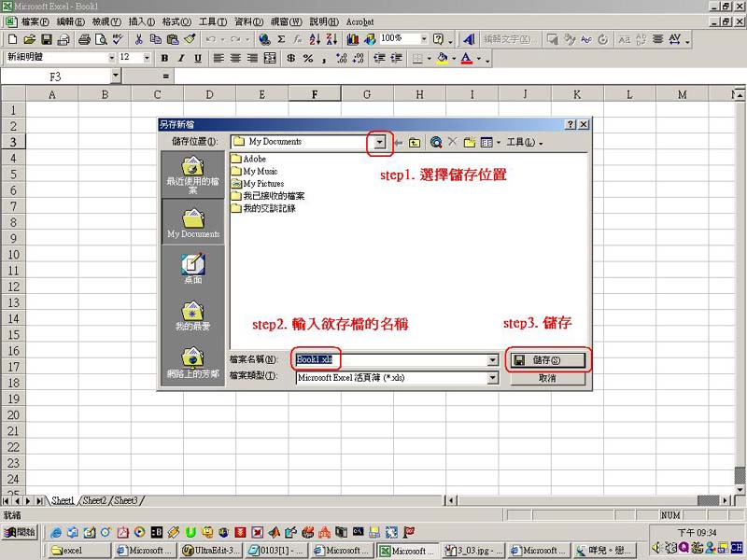Screen dimensions: 747x560
Task: Toggle bold formatting
Action: [x=165, y=58]
